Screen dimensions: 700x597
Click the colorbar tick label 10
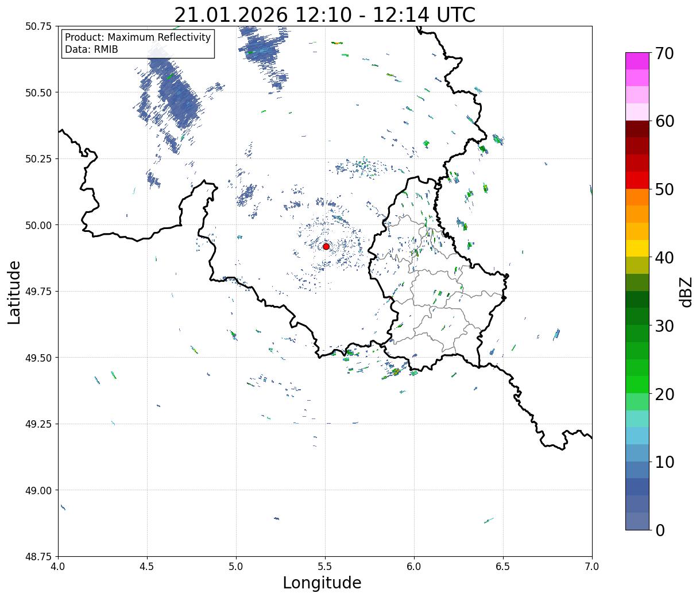tap(664, 462)
